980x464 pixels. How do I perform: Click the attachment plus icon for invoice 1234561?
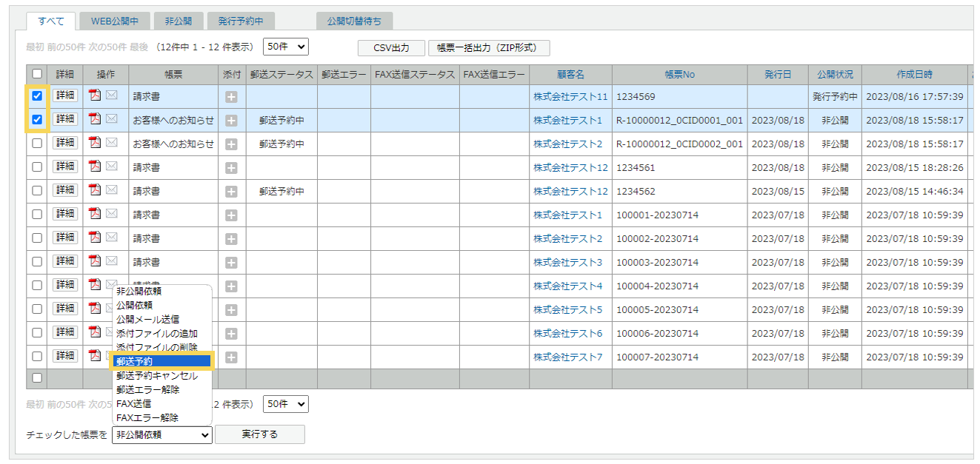[230, 167]
